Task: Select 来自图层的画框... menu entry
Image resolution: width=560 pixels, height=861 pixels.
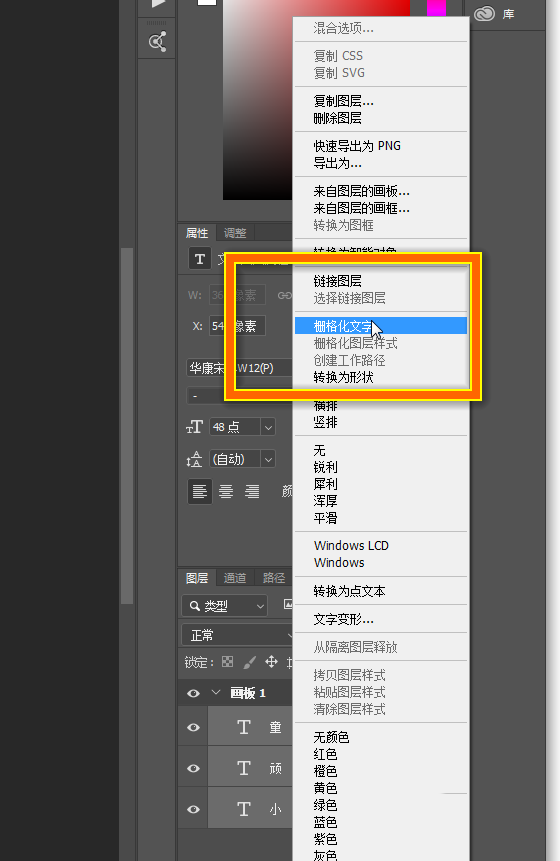Action: pyautogui.click(x=381, y=208)
